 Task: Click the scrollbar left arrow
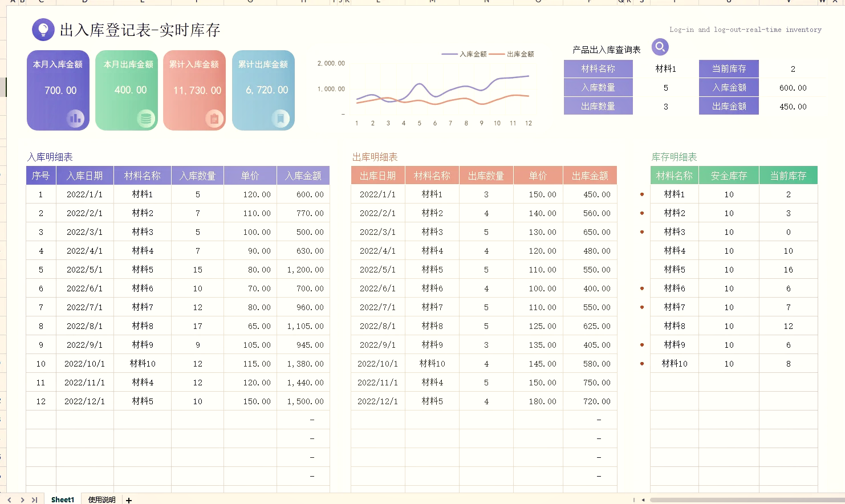[x=643, y=500]
